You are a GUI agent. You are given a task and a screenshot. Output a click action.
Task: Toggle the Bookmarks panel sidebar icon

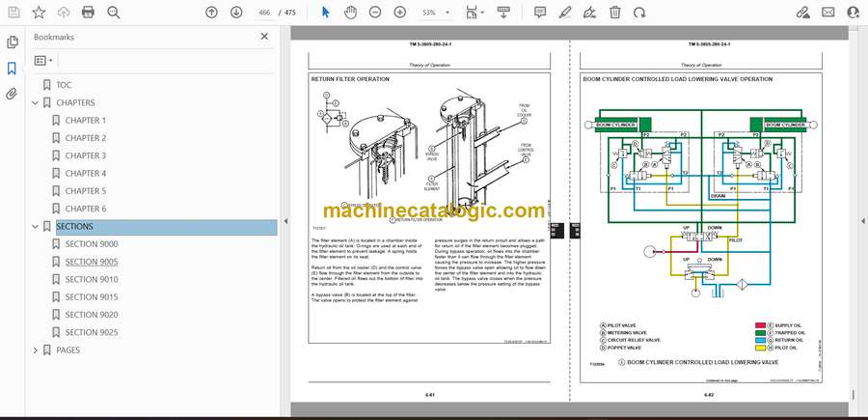click(x=12, y=69)
